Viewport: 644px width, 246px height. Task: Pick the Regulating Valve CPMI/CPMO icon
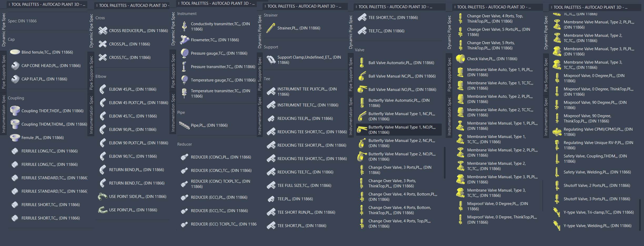557,132
